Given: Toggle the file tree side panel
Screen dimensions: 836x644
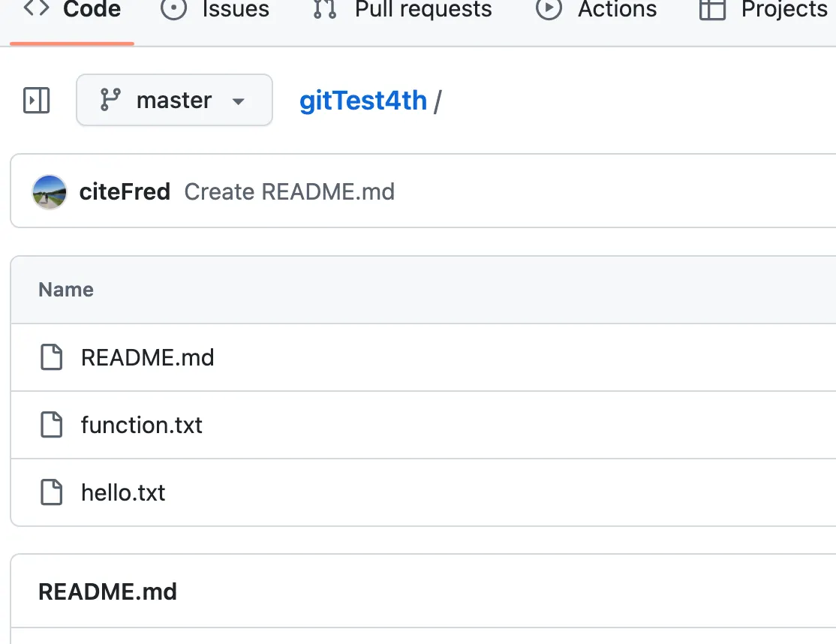Looking at the screenshot, I should coord(37,100).
